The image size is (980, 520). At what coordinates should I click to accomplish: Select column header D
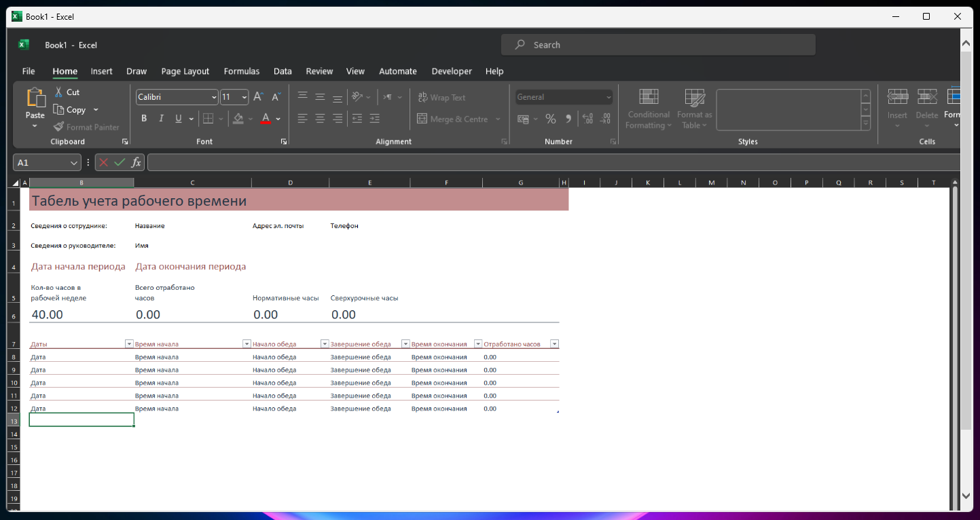tap(290, 183)
